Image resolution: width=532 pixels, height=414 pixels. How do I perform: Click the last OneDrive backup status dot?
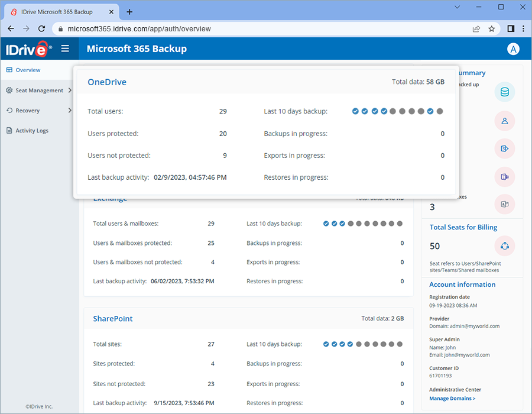pos(440,111)
